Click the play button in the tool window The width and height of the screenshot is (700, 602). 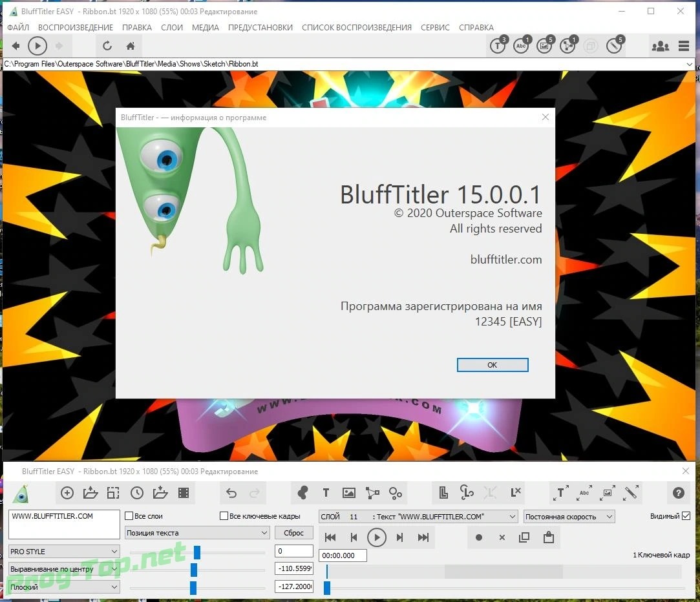tap(377, 537)
